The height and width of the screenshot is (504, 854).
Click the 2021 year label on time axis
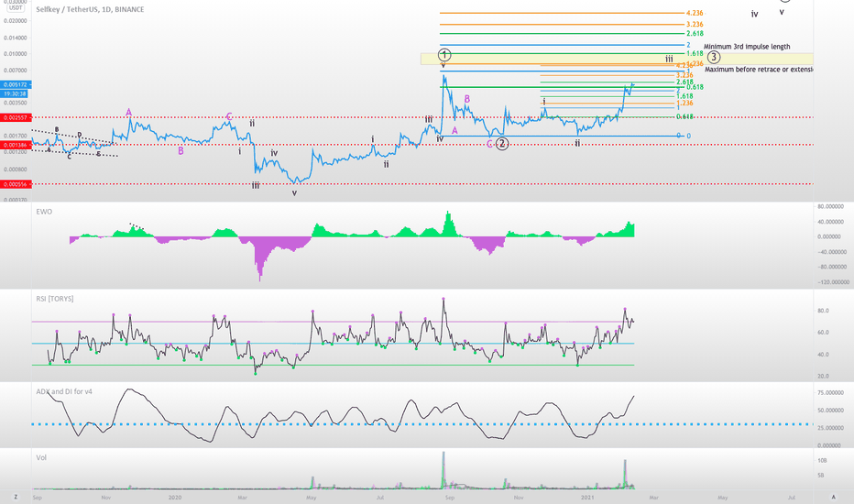(x=587, y=498)
